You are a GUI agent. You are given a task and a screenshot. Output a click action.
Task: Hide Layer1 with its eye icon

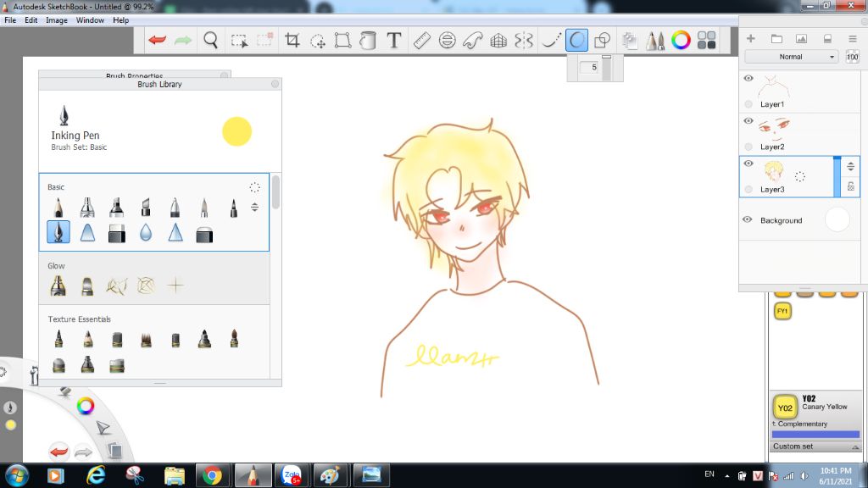point(748,78)
